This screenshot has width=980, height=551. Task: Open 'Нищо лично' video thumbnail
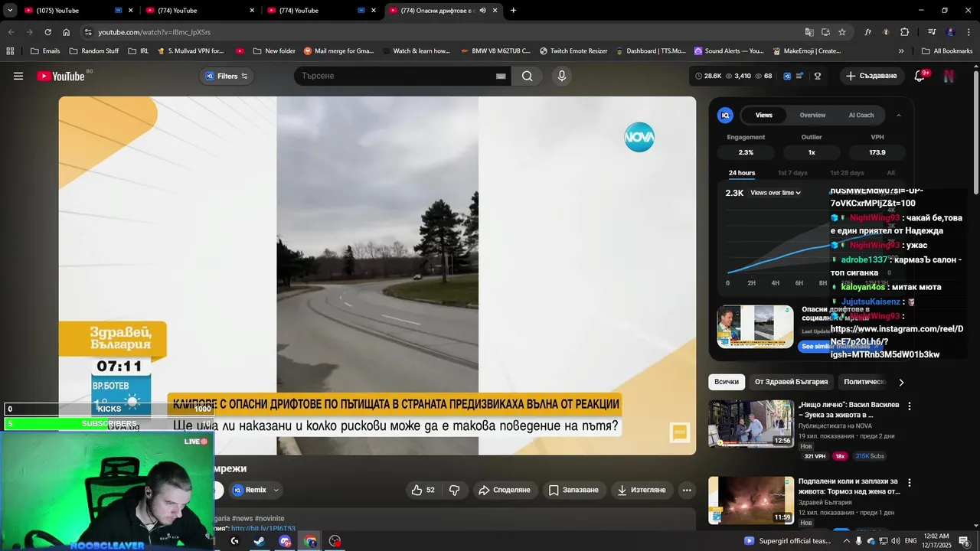pyautogui.click(x=750, y=423)
